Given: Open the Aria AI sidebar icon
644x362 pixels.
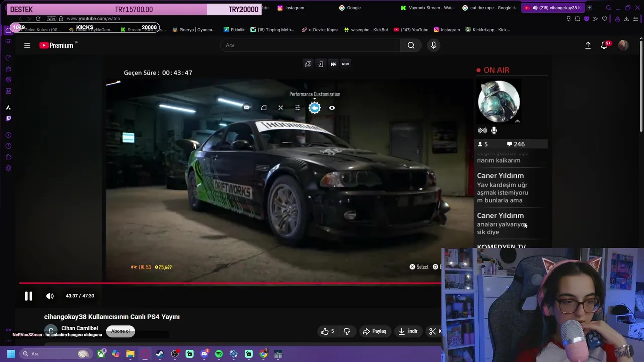Looking at the screenshot, I should tap(8, 107).
